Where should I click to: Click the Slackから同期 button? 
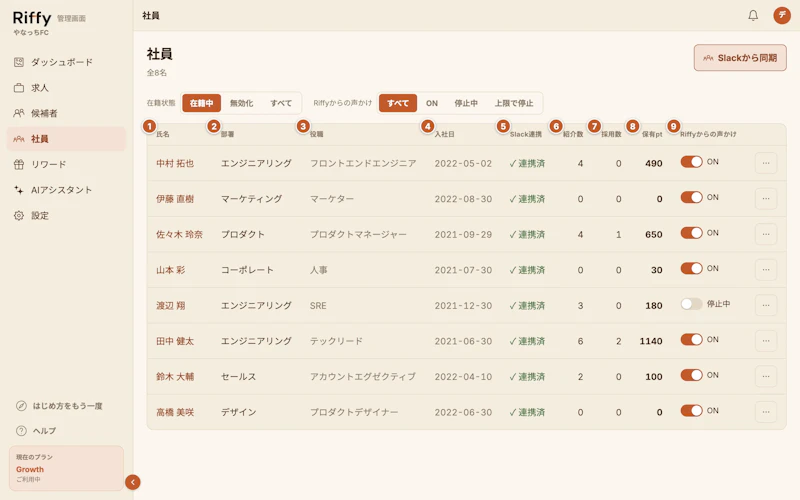(740, 58)
